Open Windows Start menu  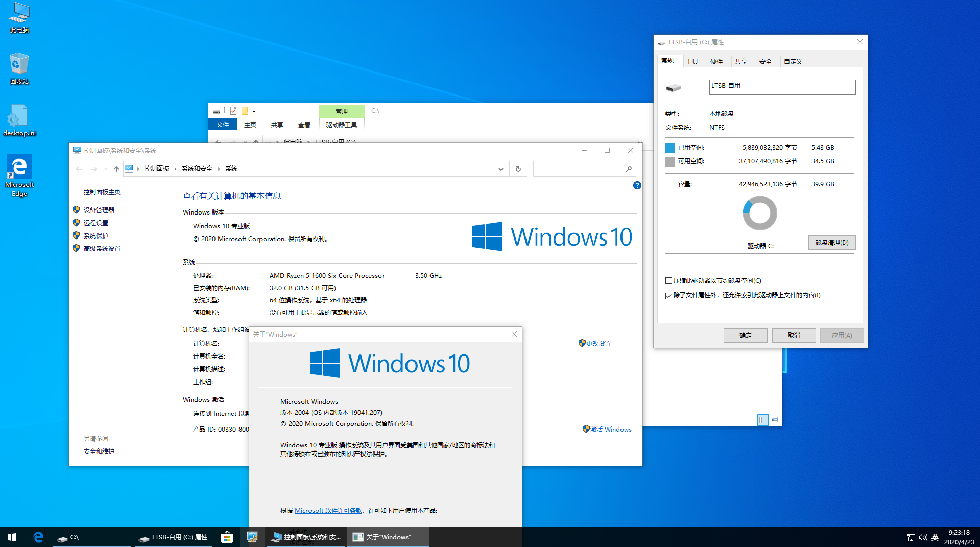(12, 537)
